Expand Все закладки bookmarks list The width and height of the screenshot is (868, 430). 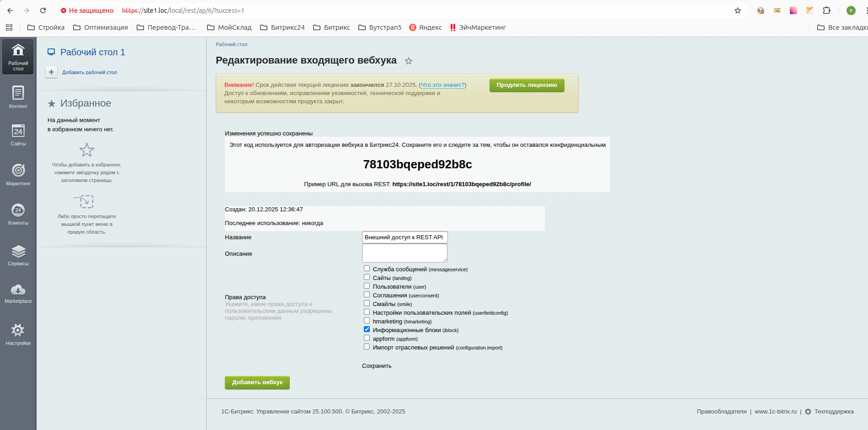click(x=842, y=27)
